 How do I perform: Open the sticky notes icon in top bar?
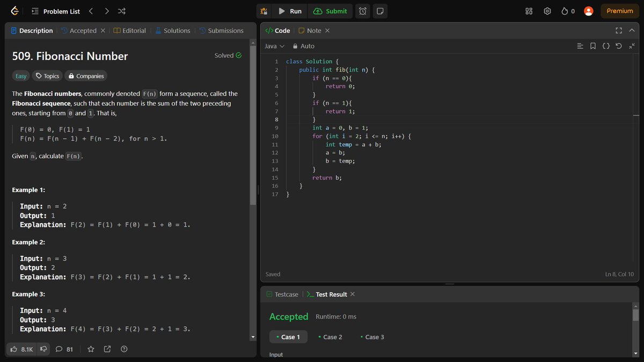point(380,11)
